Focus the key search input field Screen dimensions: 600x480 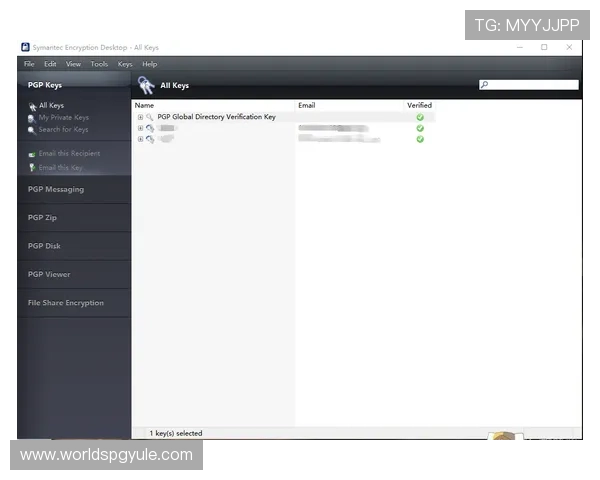[x=528, y=85]
